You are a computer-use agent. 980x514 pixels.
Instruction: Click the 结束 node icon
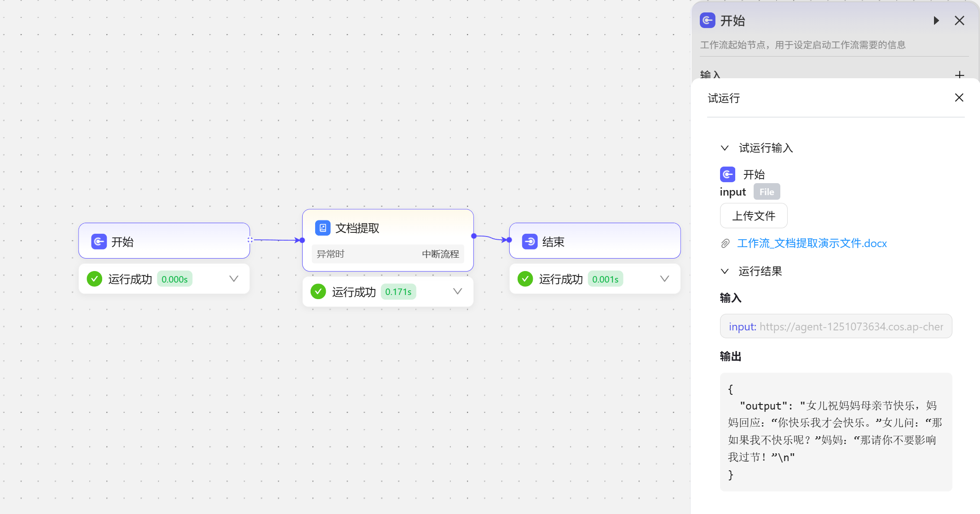click(x=530, y=242)
